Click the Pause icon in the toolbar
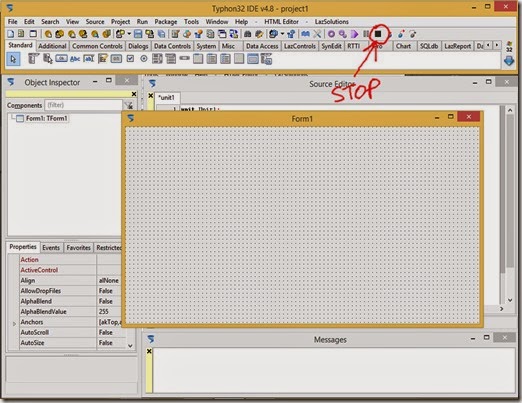522x403 pixels. (366, 34)
